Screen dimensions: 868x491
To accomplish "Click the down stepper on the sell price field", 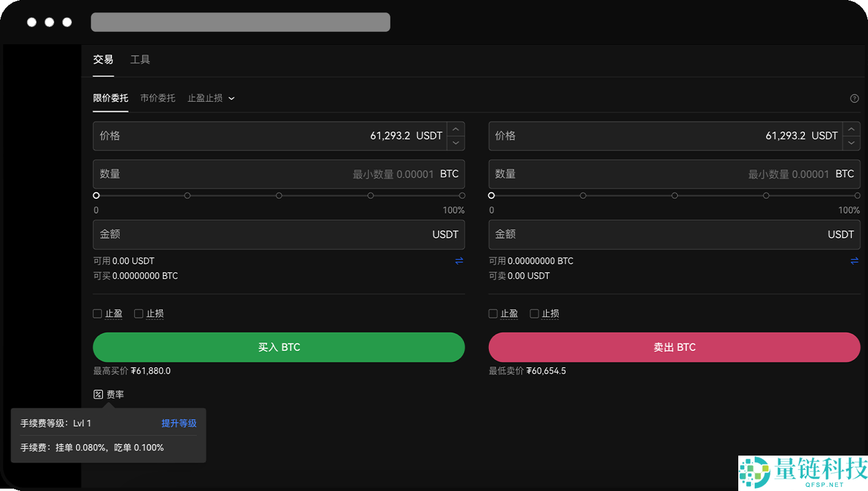I will [x=851, y=143].
